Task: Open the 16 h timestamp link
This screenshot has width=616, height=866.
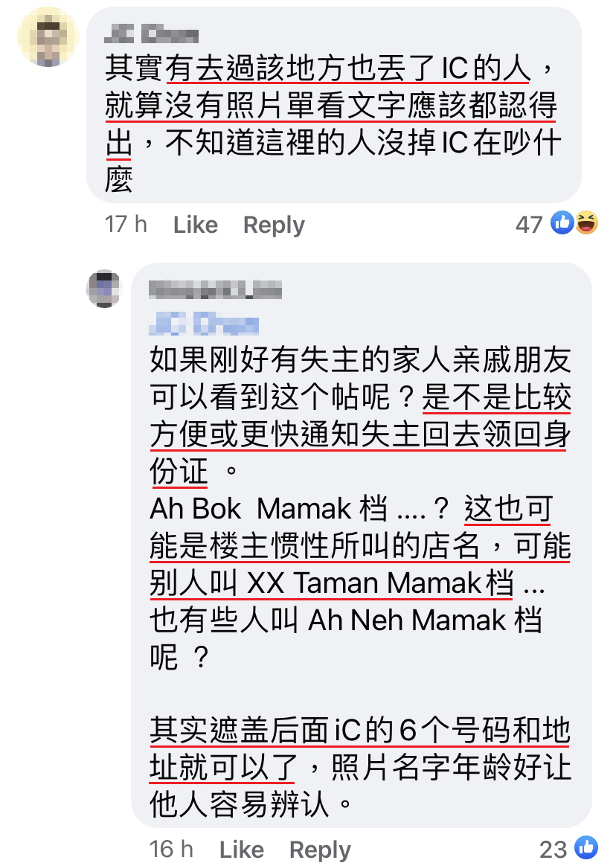Action: click(x=171, y=850)
